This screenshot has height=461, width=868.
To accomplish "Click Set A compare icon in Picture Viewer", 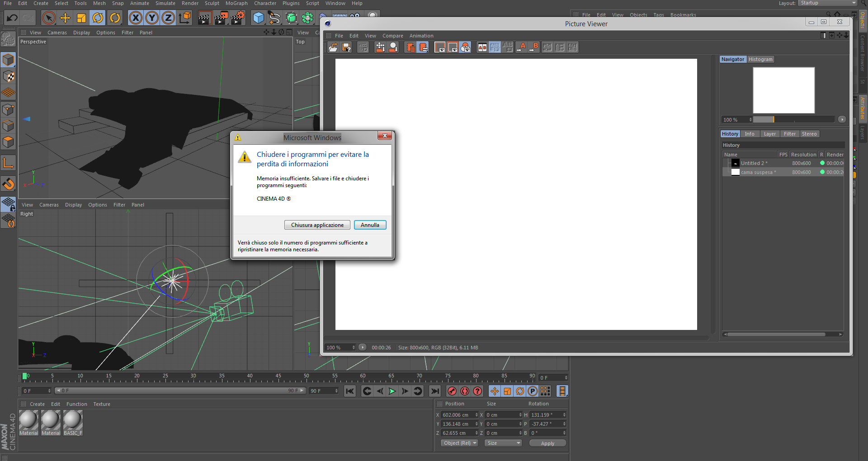I will (521, 47).
